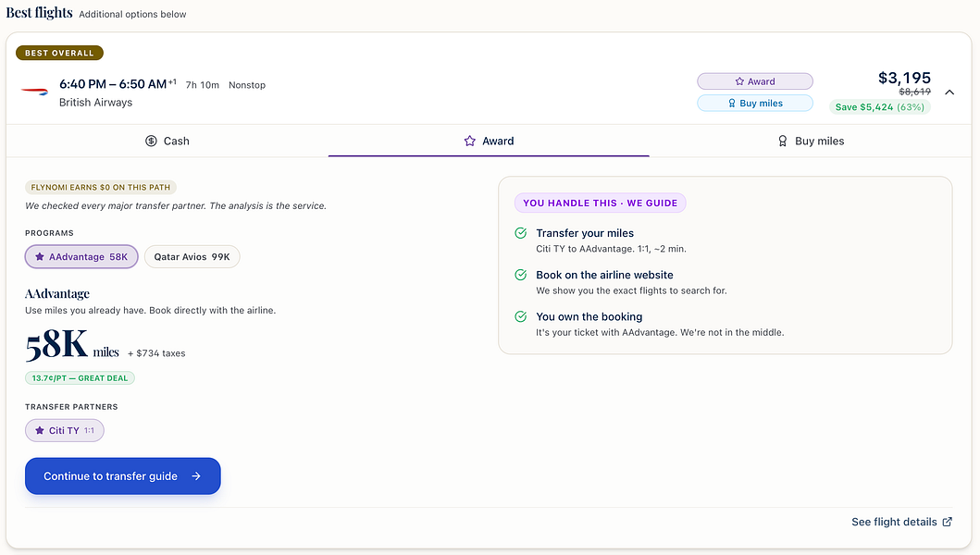Click the BEST OVERALL badge
This screenshot has height=555, width=980.
(59, 53)
